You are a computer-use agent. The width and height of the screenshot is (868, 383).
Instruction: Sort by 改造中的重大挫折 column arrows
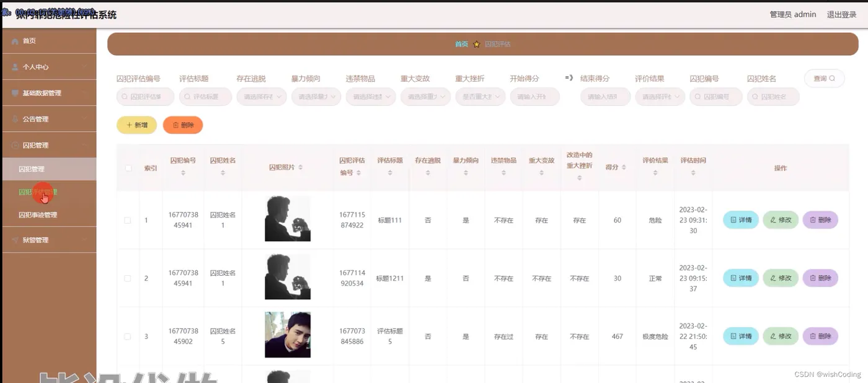pyautogui.click(x=580, y=178)
